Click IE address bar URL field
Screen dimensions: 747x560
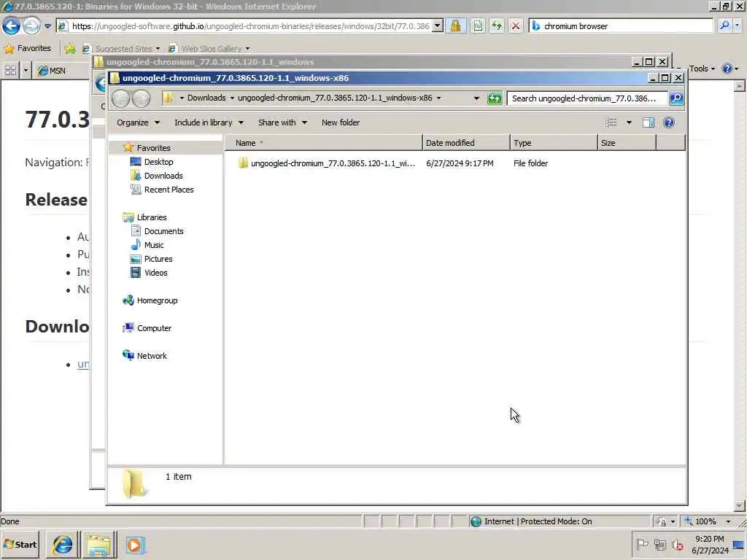click(x=251, y=26)
